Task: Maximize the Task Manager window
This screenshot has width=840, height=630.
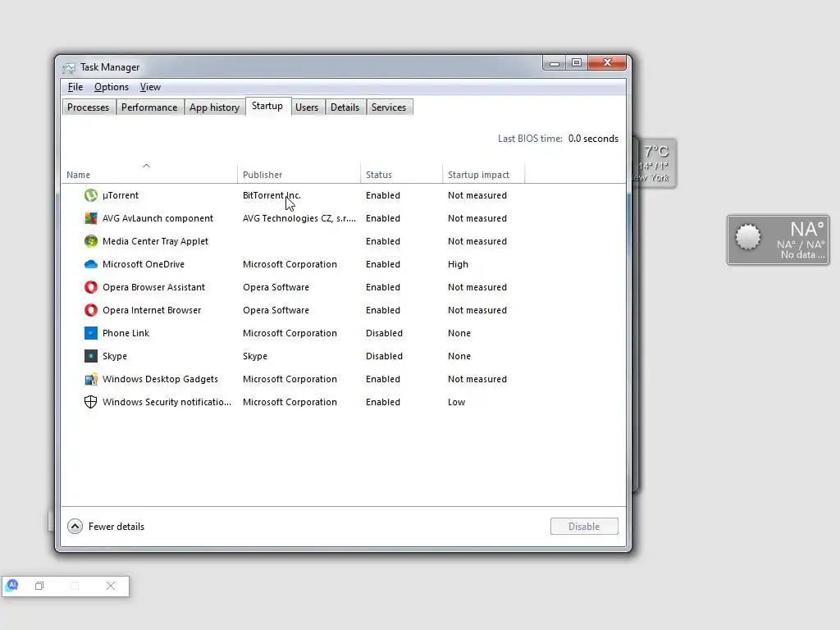Action: pyautogui.click(x=577, y=62)
